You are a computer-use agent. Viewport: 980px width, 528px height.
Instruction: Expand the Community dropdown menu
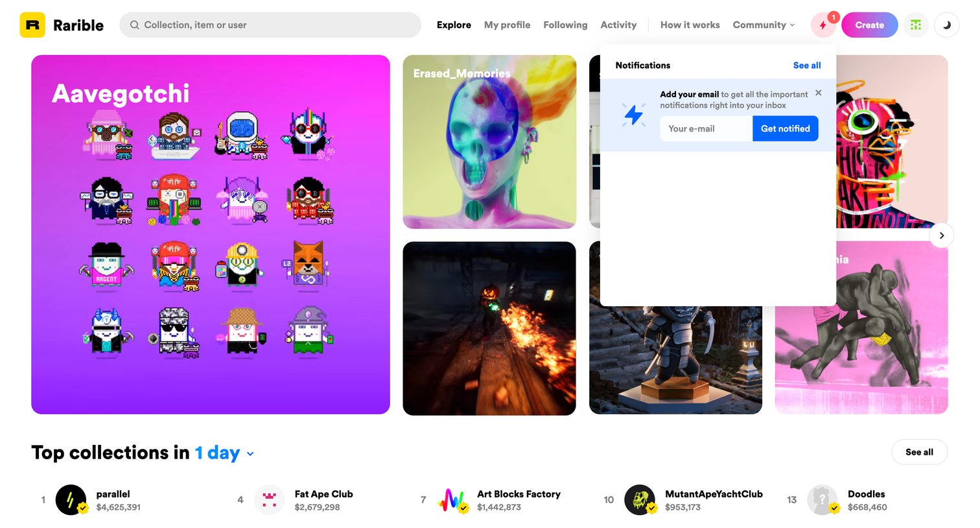point(764,25)
